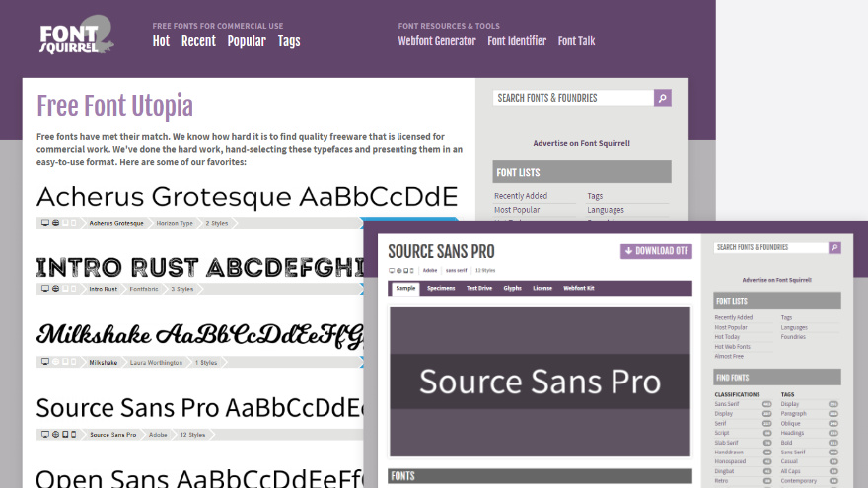The width and height of the screenshot is (868, 488).
Task: Open the Horizon Type foundry link
Action: (176, 223)
